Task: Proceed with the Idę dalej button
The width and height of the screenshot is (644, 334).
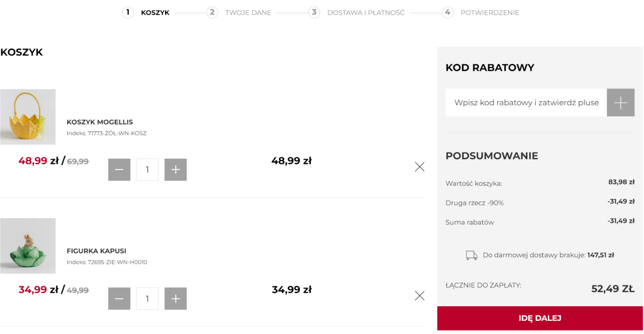Action: coord(540,318)
